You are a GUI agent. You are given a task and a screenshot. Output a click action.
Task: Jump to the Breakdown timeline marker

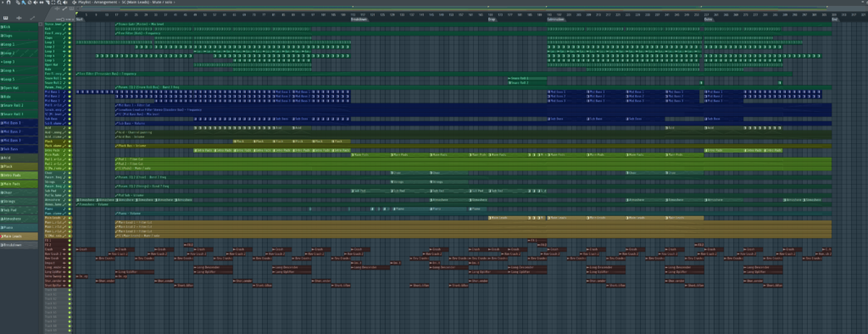(359, 19)
